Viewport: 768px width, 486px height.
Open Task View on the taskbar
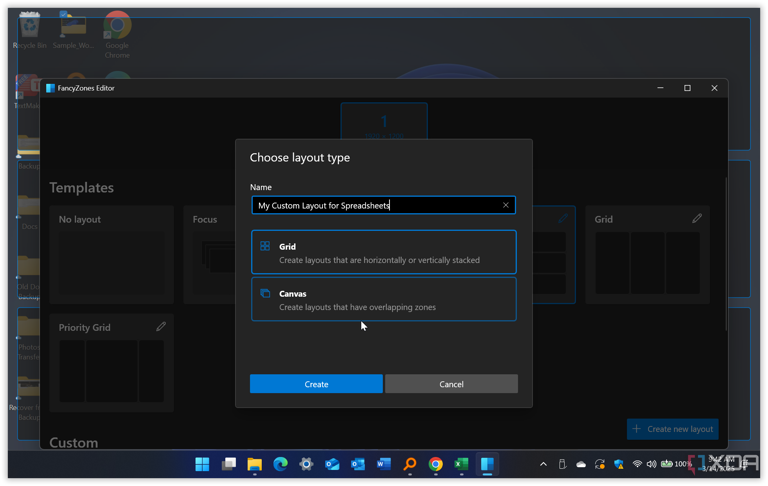228,464
